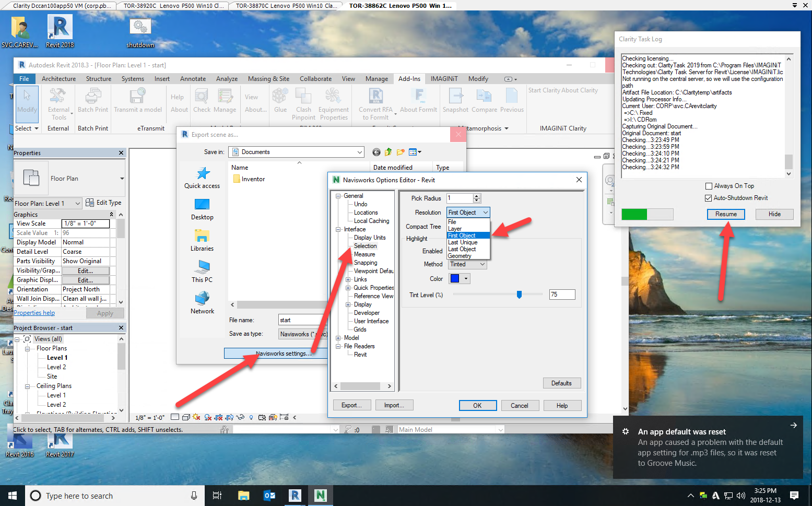Open Navisworks from the Windows taskbar
The width and height of the screenshot is (812, 506).
(x=320, y=495)
